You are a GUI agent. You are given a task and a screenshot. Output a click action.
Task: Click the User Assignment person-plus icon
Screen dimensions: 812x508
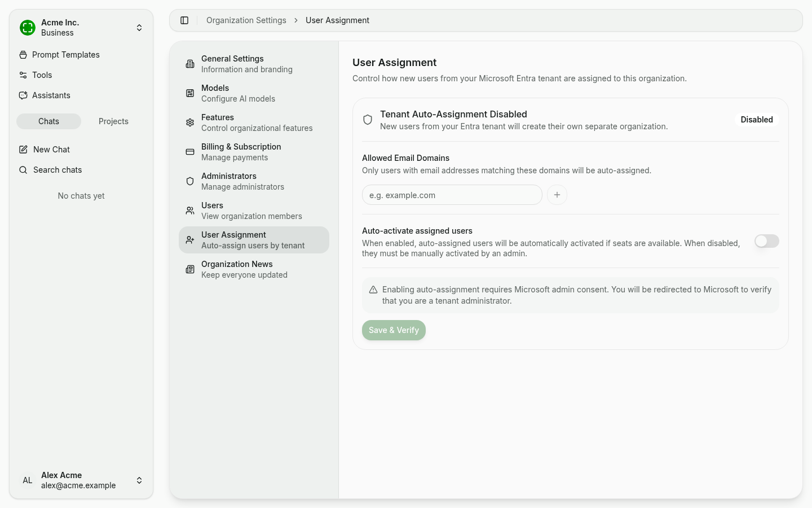coord(190,240)
